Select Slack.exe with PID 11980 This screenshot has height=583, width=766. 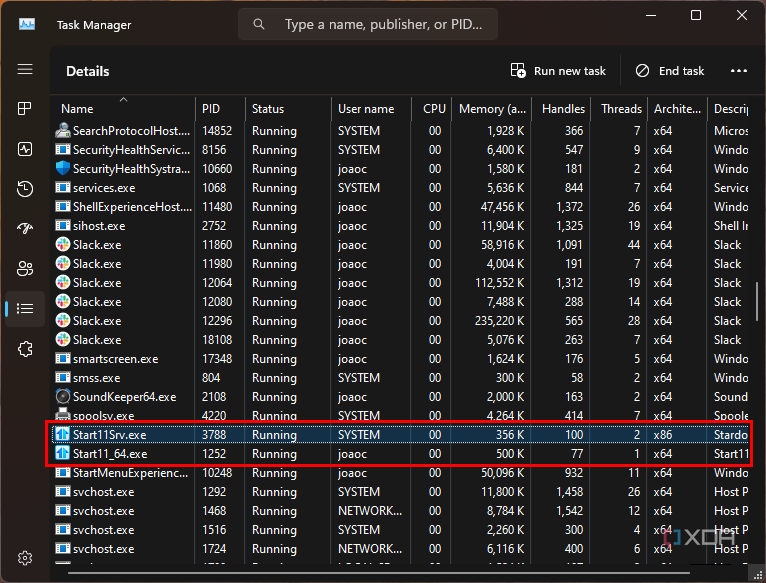(x=97, y=264)
